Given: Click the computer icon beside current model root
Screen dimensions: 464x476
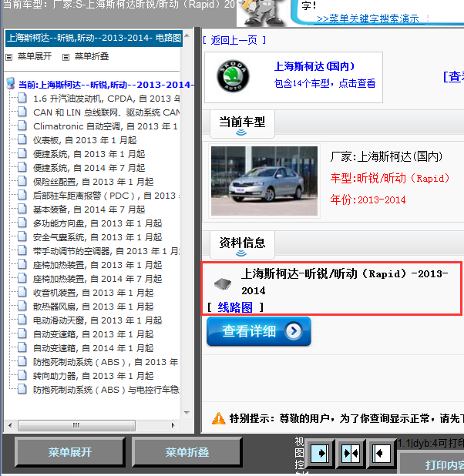Looking at the screenshot, I should [11, 83].
